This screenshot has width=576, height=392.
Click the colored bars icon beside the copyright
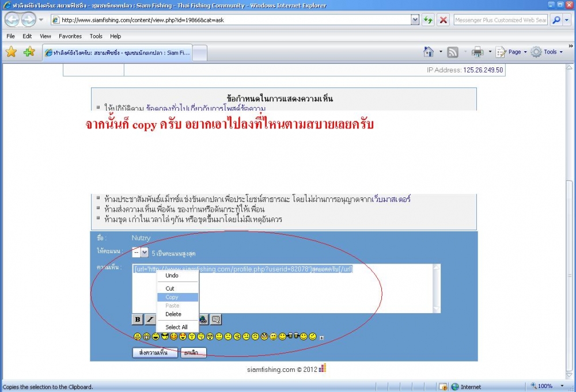pyautogui.click(x=323, y=368)
